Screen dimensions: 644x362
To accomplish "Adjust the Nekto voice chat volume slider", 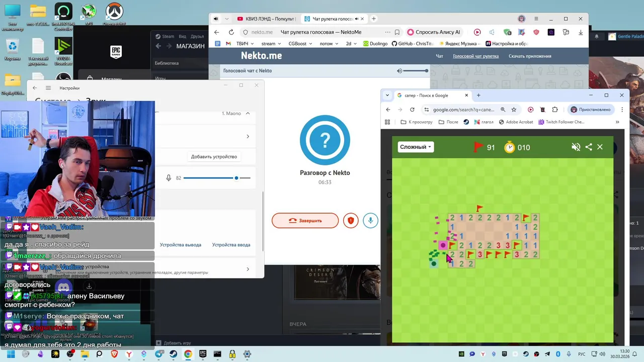I will click(416, 71).
